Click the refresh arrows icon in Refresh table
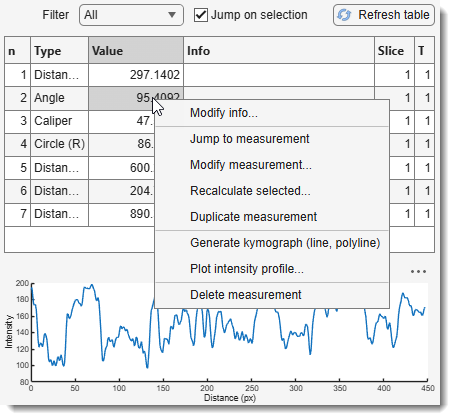The width and height of the screenshot is (455, 420). click(344, 15)
